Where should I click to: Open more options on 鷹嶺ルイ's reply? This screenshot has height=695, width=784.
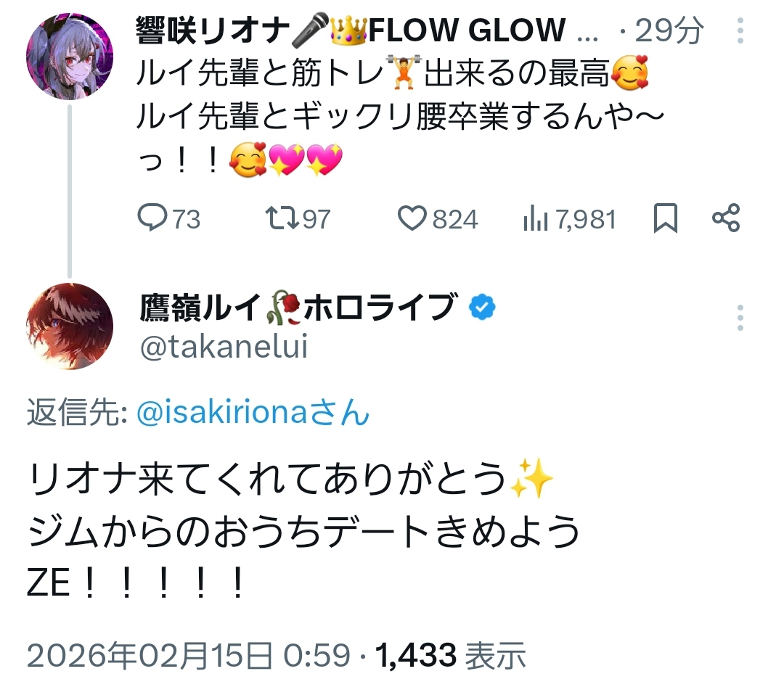[740, 318]
